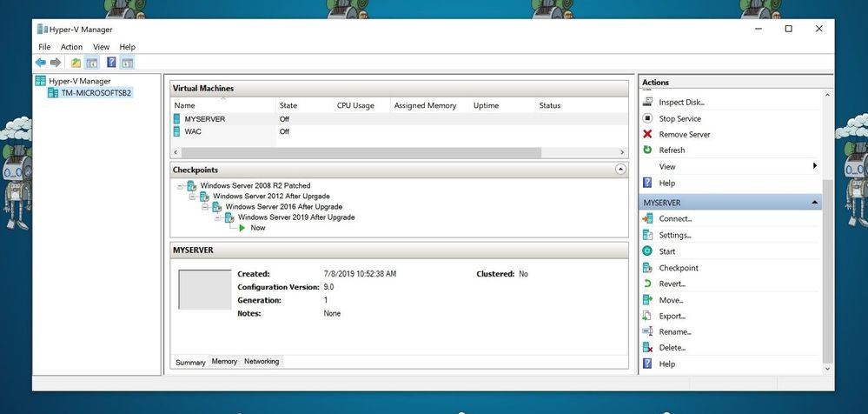Open the File menu

pyautogui.click(x=44, y=47)
